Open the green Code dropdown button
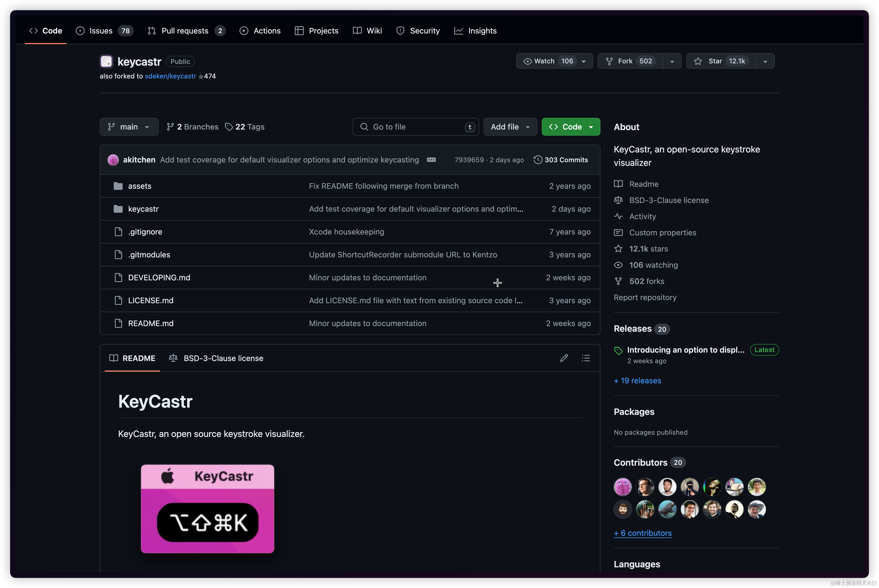879x588 pixels. 570,127
